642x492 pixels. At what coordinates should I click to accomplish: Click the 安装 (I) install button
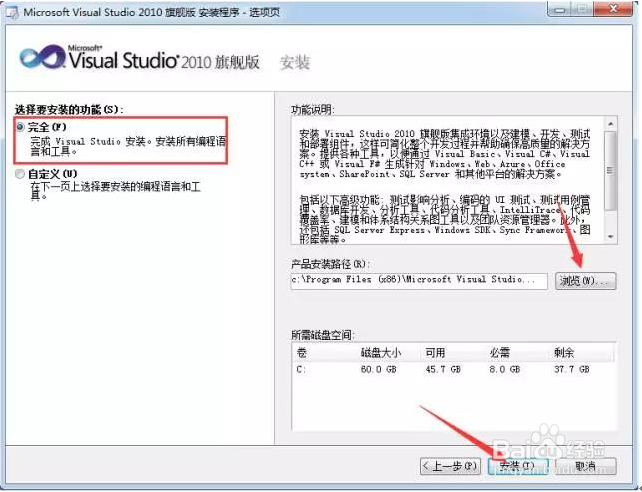tap(518, 466)
